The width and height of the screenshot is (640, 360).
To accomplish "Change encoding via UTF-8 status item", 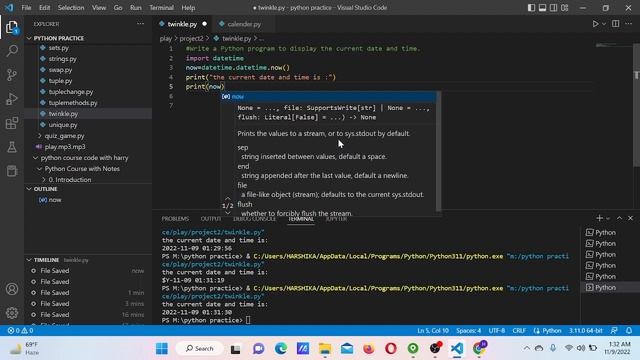I will [x=497, y=331].
